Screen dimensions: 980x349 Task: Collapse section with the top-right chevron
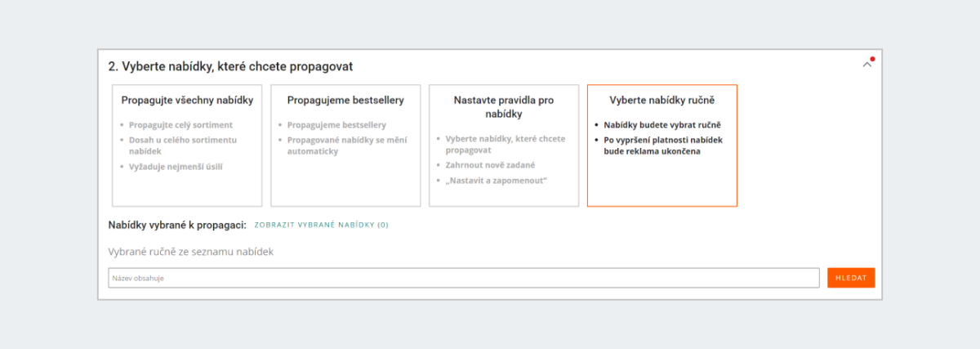point(867,65)
